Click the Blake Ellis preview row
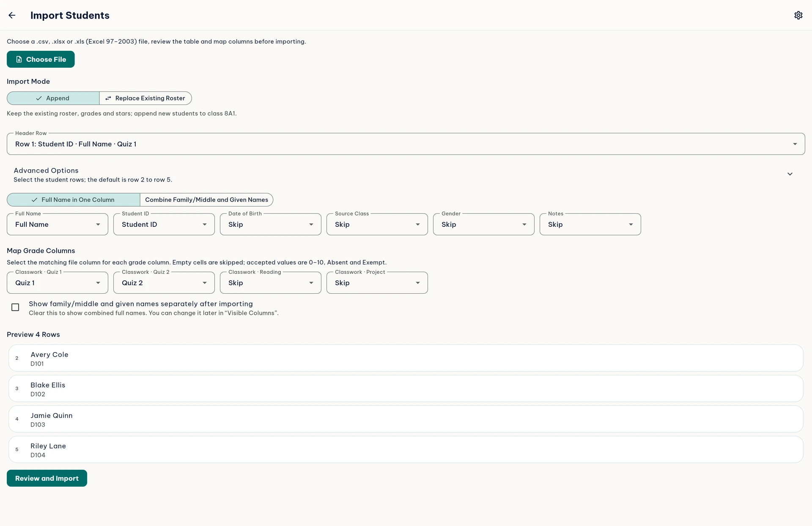 406,388
